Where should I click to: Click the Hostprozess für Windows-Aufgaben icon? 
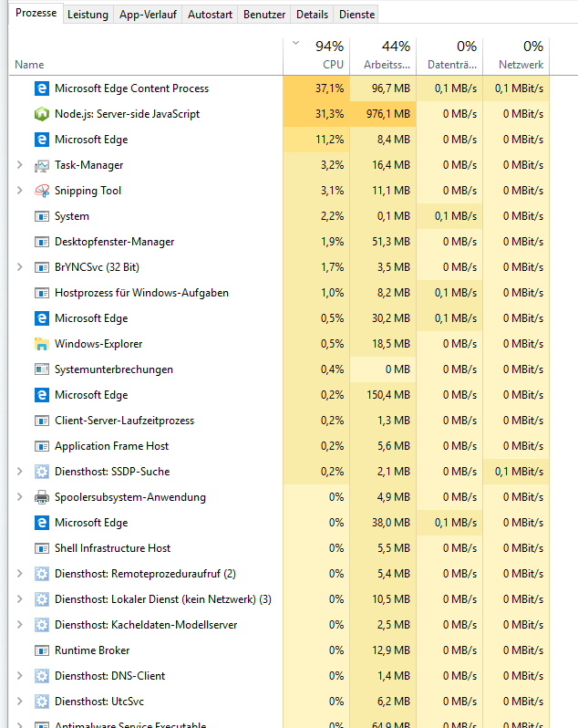coord(42,293)
